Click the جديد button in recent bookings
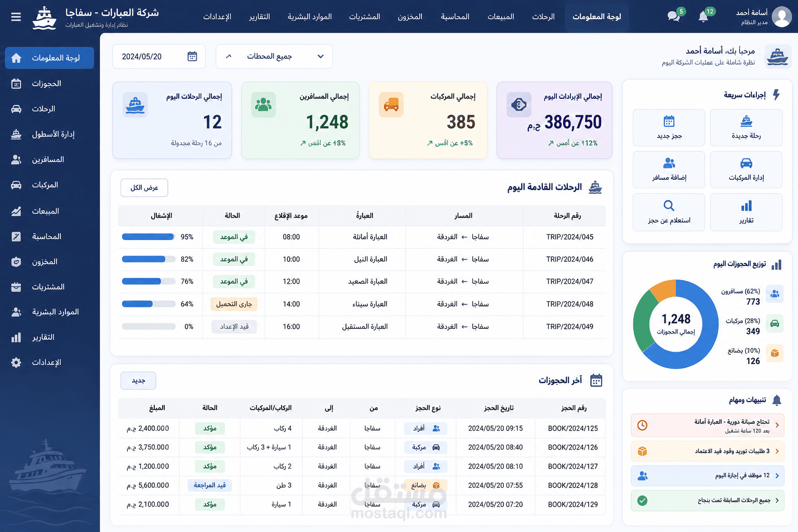 138,381
